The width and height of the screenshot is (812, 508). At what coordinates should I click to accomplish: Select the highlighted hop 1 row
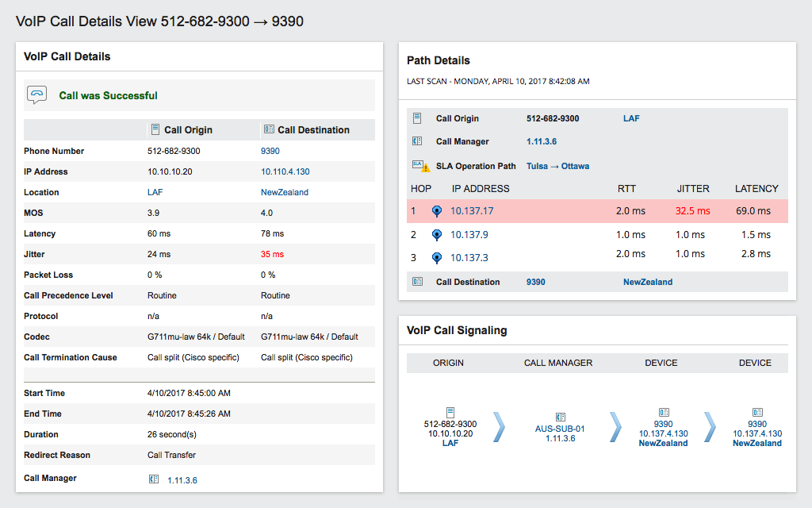pos(595,210)
